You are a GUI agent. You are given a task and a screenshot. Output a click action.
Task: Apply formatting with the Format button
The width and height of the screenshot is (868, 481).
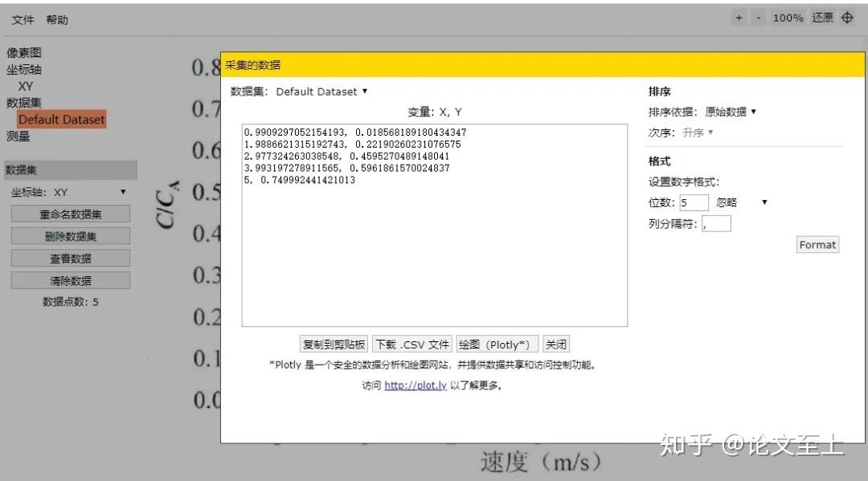[817, 244]
